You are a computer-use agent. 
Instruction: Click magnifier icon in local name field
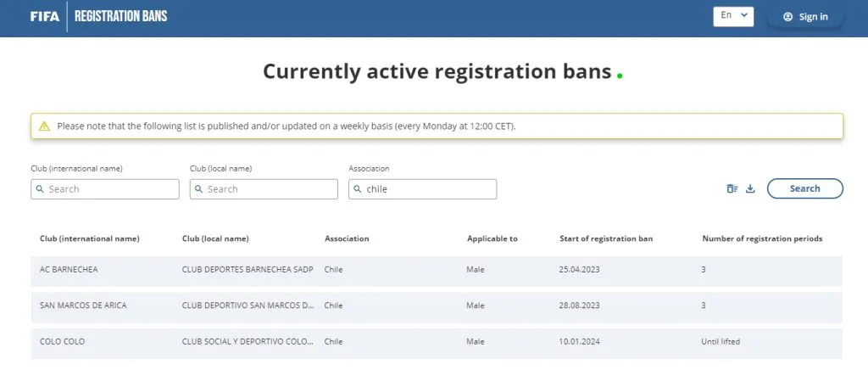pos(198,189)
